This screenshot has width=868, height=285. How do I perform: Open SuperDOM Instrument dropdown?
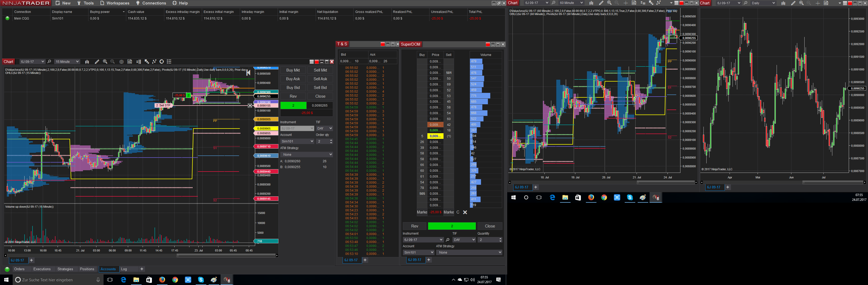423,240
